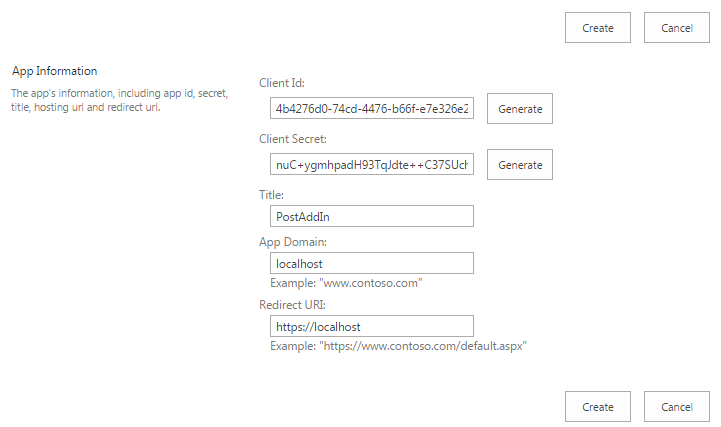
Task: Click the bottom Create button
Action: point(598,407)
